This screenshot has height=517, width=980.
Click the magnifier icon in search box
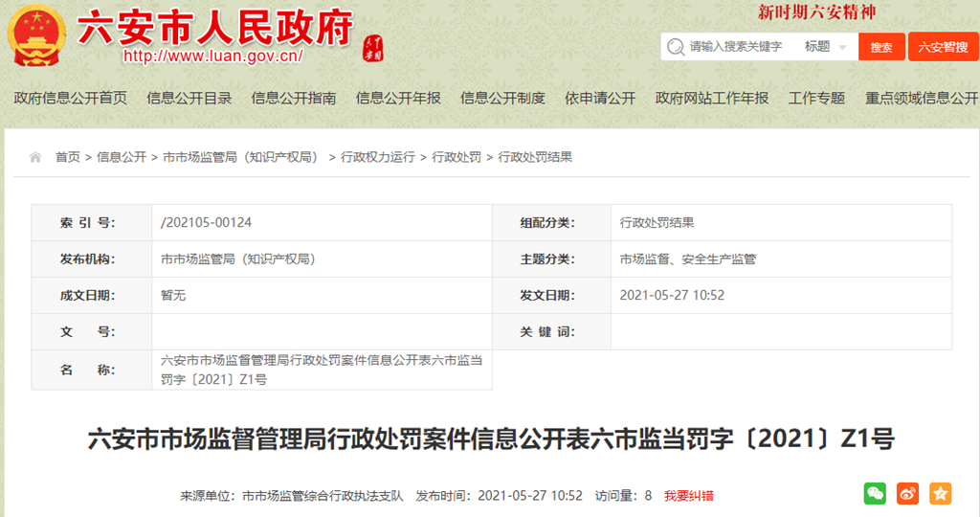676,47
